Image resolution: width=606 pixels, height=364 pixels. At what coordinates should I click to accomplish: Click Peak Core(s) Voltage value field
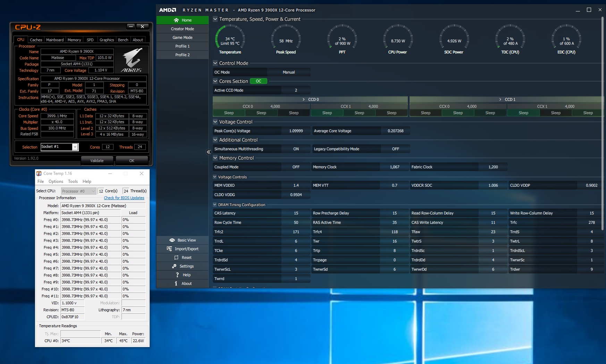296,131
